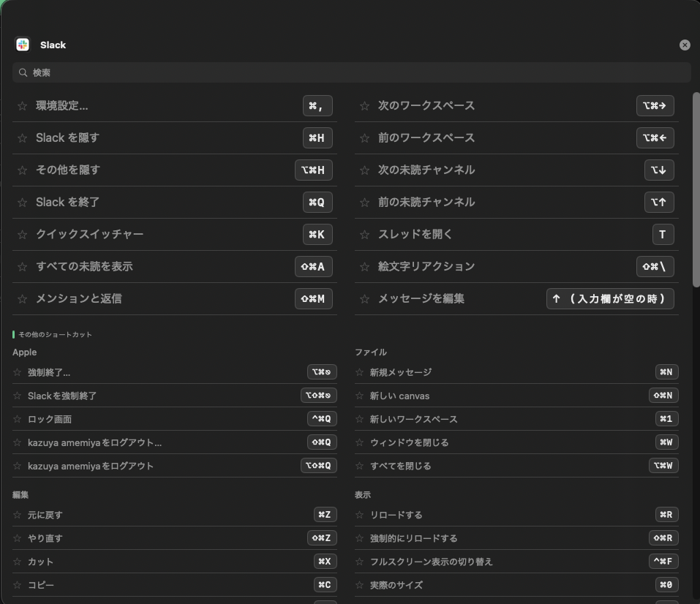Focus the 検索 search field
This screenshot has width=700, height=604.
(x=351, y=72)
